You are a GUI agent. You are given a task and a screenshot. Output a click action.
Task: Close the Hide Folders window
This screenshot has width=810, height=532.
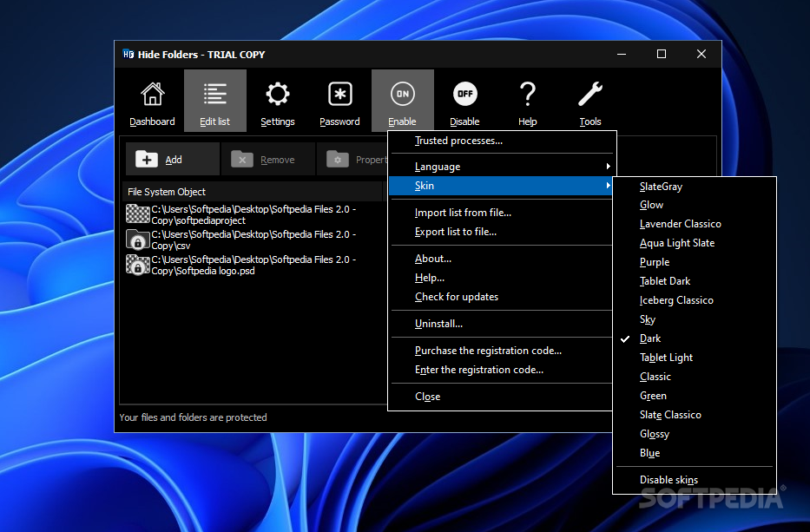click(701, 54)
